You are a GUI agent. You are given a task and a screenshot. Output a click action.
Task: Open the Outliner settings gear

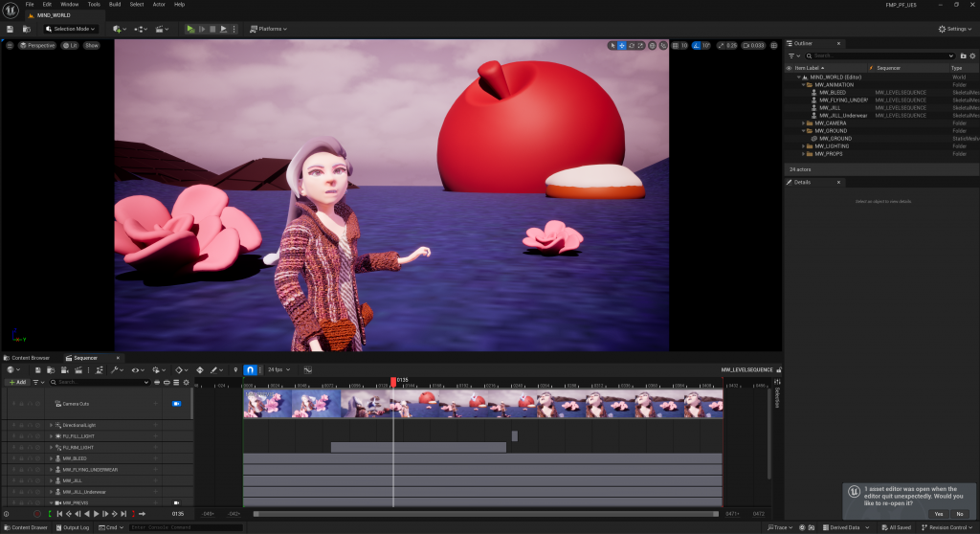pyautogui.click(x=971, y=56)
